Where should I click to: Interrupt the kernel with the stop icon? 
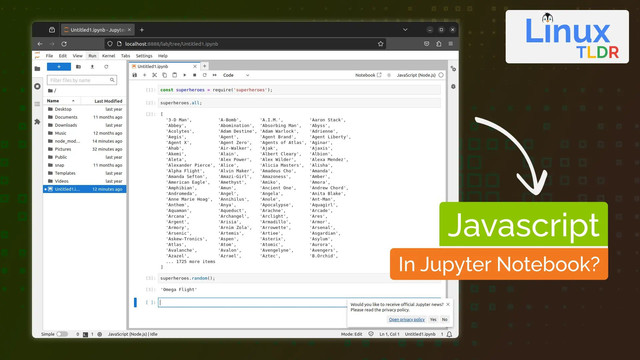(x=195, y=75)
